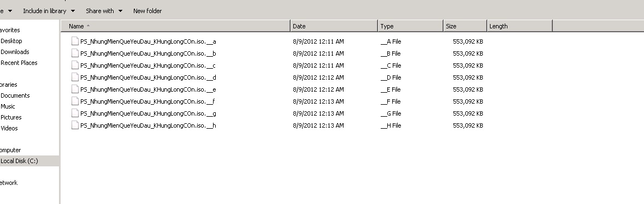Sort files by the Name column
644x204 pixels.
coord(175,26)
